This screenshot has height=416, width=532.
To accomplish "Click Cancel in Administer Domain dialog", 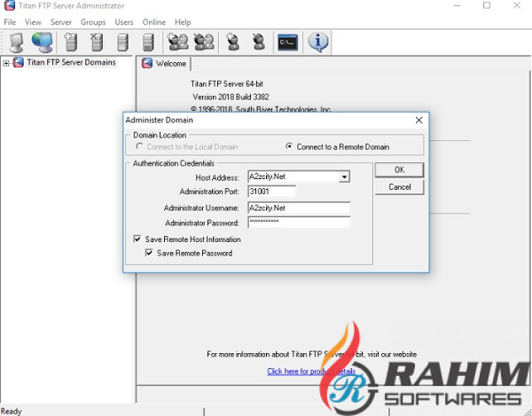I will tap(399, 187).
